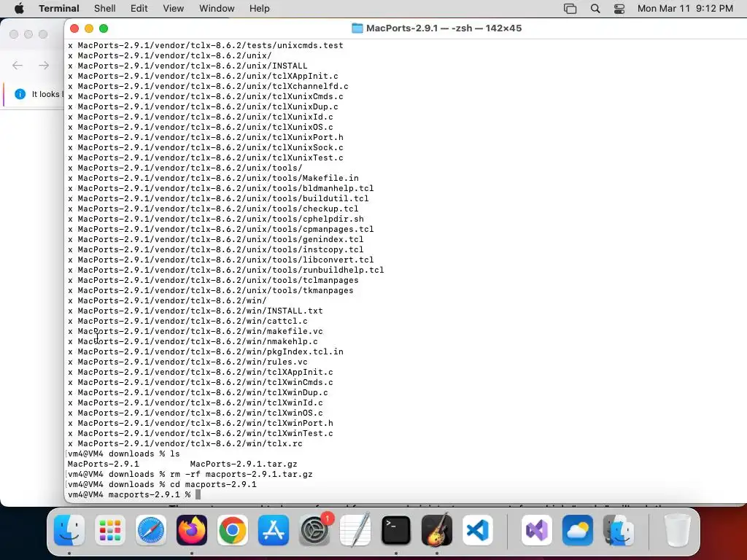Click the line ending in win/makefile.vc
The width and height of the screenshot is (747, 560).
coord(196,332)
